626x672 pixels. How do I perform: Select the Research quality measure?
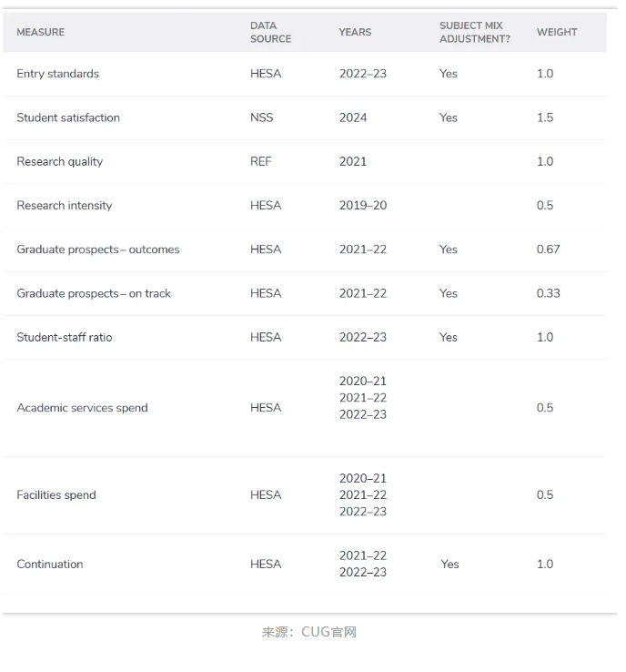coord(59,161)
